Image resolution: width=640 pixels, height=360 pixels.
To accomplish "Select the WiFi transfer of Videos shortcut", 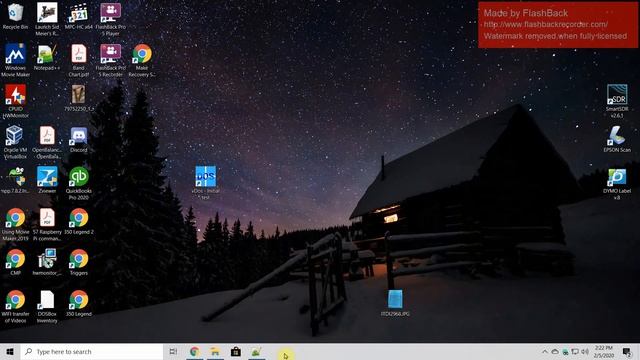I will (15, 306).
